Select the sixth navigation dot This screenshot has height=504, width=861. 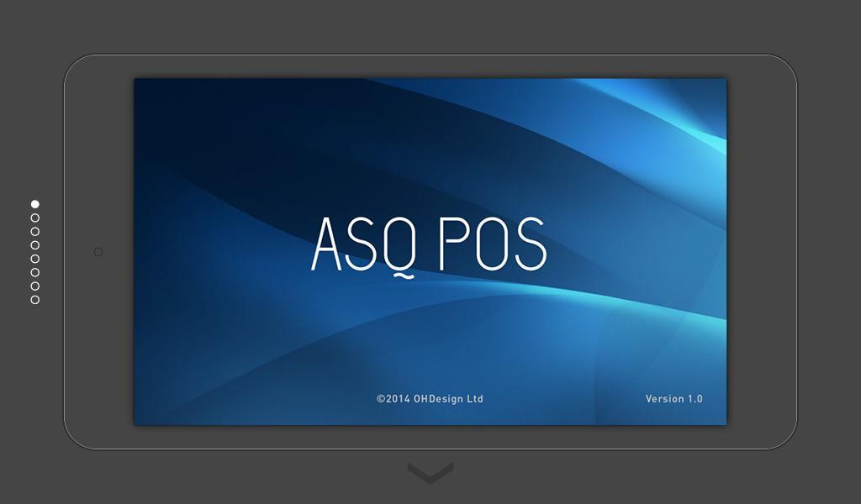34,270
